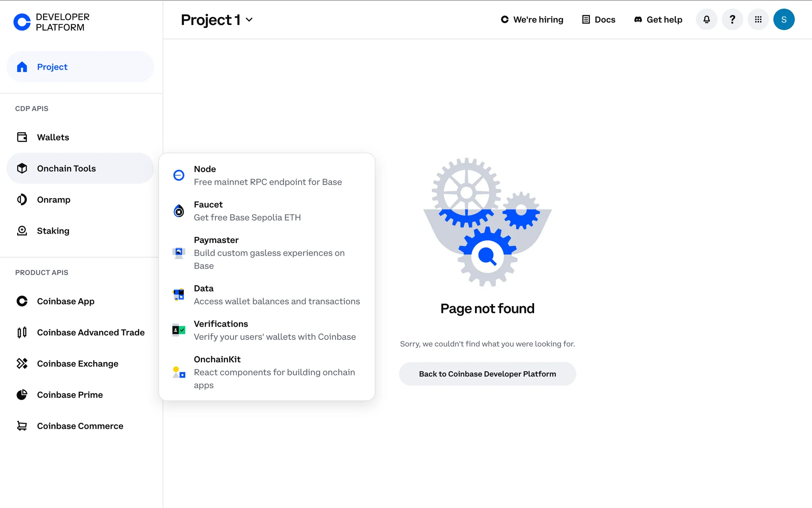Select Onchain Tools in sidebar
This screenshot has width=812, height=508.
(66, 168)
